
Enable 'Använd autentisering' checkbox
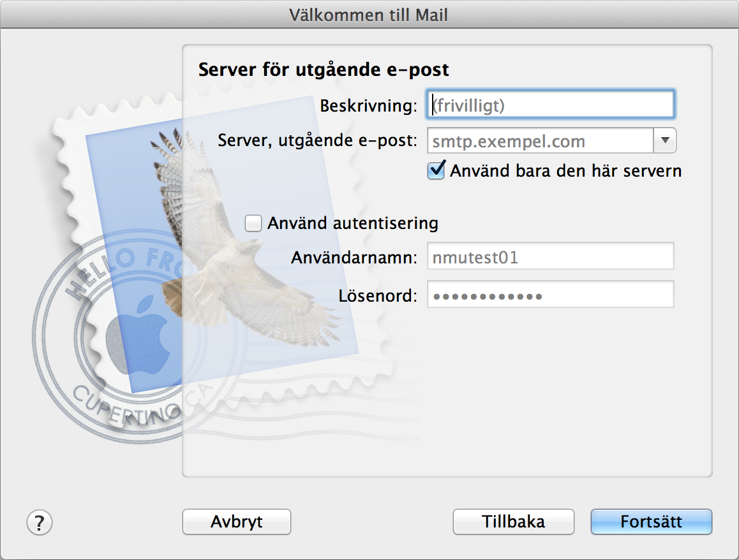click(x=253, y=223)
